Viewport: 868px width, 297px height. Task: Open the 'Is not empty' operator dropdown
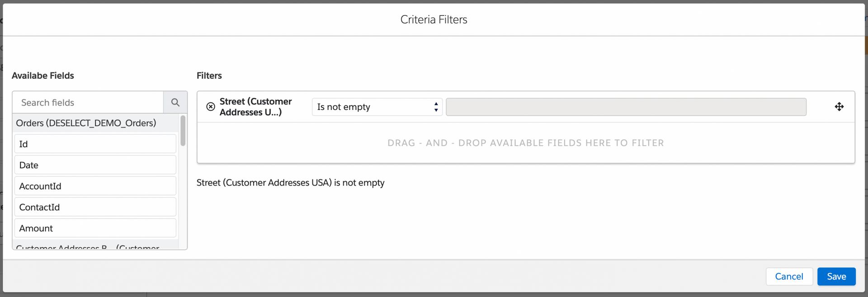[377, 107]
